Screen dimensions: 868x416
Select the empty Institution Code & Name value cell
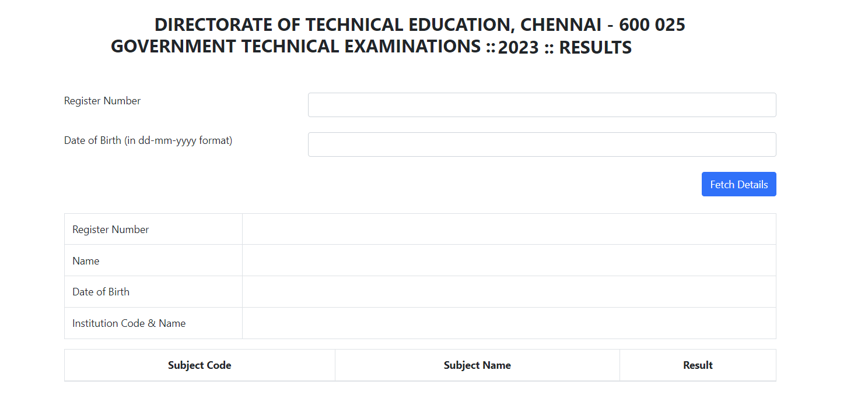point(509,323)
